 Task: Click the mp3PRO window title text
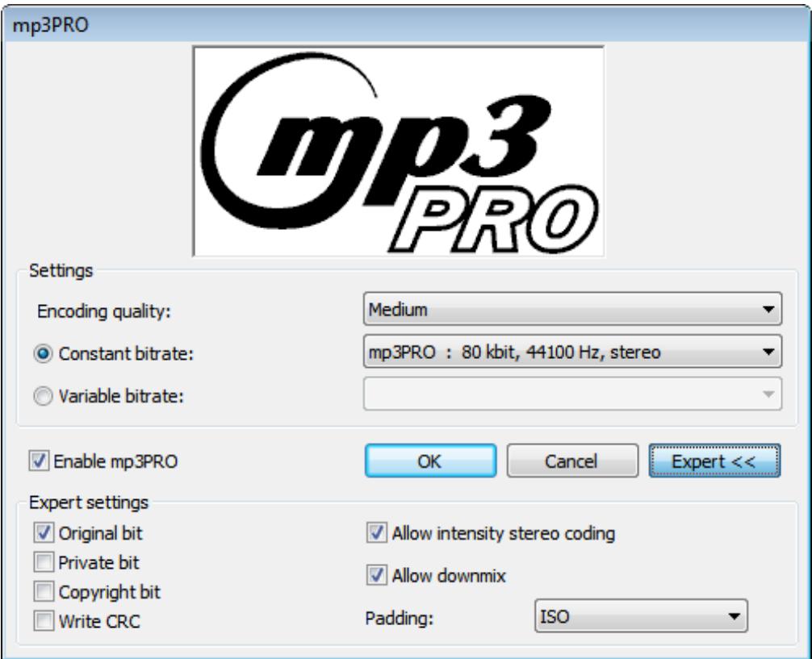[51, 25]
